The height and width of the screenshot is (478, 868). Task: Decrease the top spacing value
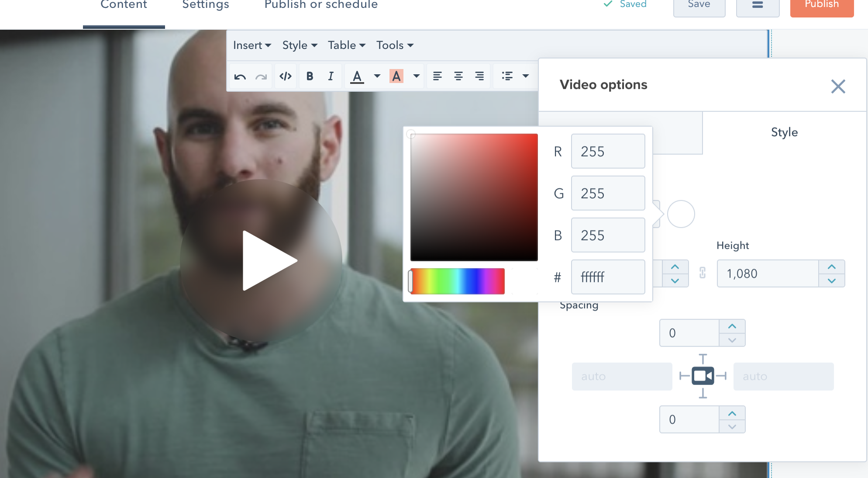(732, 340)
